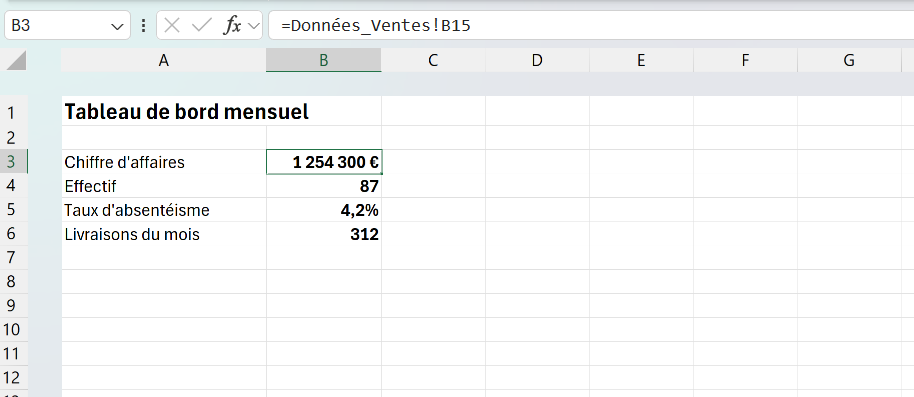914x397 pixels.
Task: Select column E header
Action: pos(641,60)
